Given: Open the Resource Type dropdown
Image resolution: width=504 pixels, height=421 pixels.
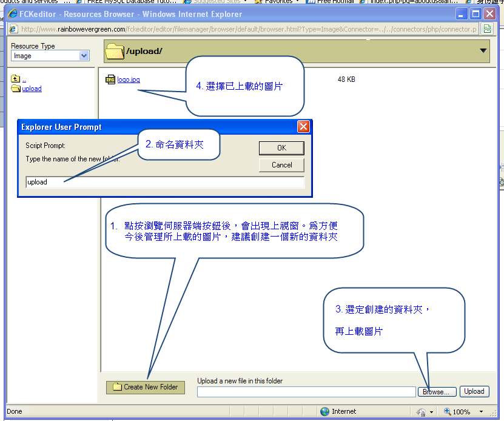Looking at the screenshot, I should point(84,56).
